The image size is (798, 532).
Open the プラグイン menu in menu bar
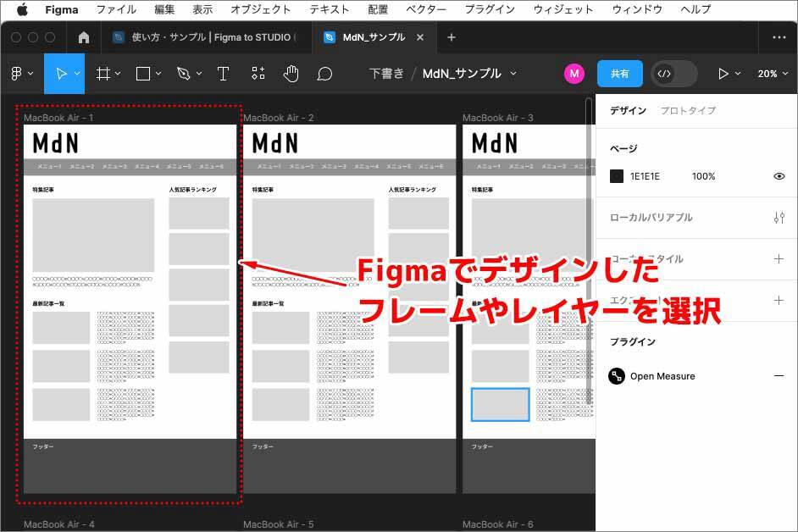489,10
